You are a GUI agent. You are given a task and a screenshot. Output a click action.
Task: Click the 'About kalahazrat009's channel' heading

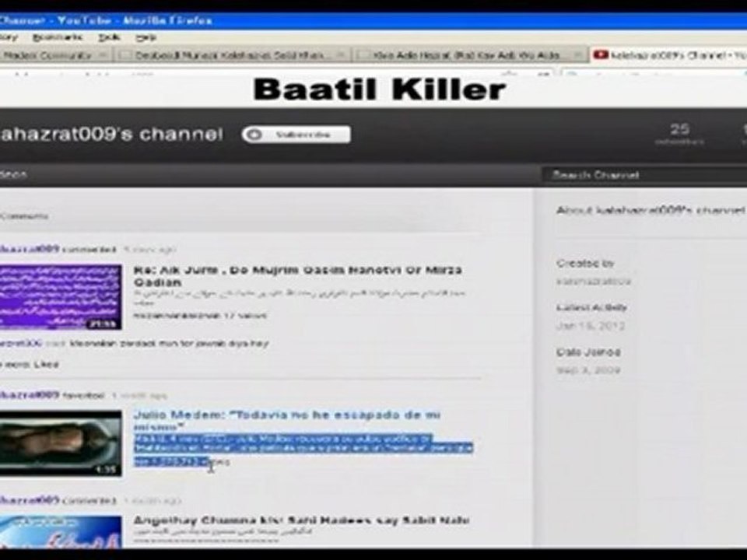(651, 210)
